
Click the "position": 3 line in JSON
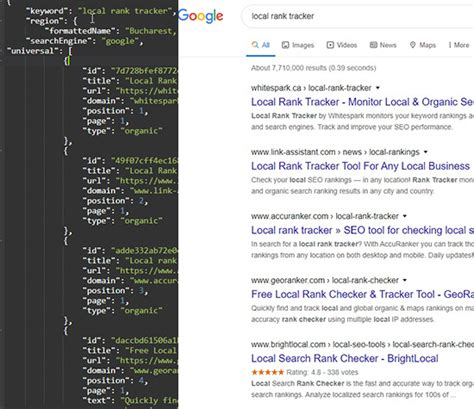[115, 291]
